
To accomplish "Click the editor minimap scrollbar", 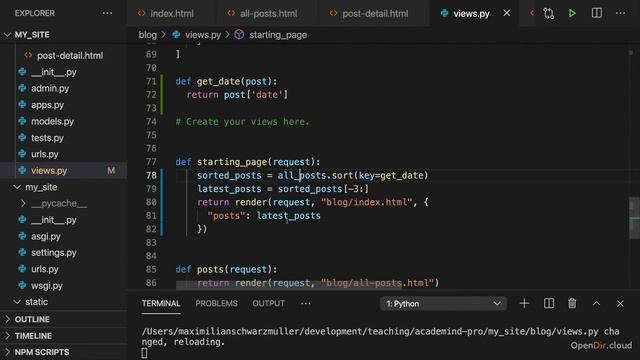I will (634, 218).
